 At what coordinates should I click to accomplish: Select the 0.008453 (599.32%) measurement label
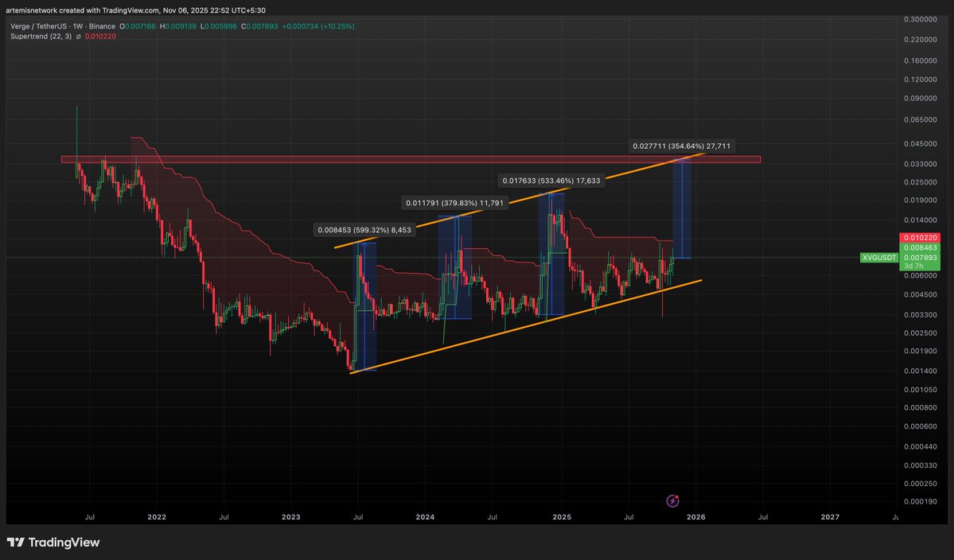click(363, 229)
